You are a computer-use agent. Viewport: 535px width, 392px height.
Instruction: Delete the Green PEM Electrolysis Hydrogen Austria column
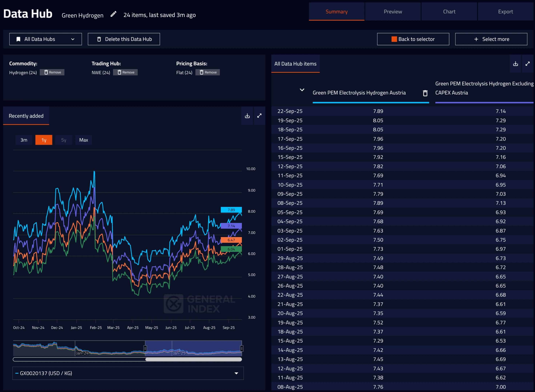(x=425, y=93)
